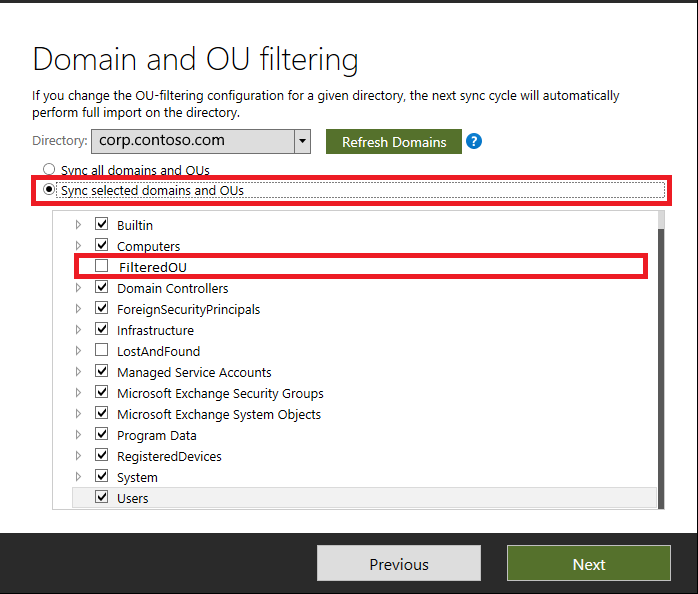Select Sync all domains and OUs radio
This screenshot has width=698, height=594.
49,169
